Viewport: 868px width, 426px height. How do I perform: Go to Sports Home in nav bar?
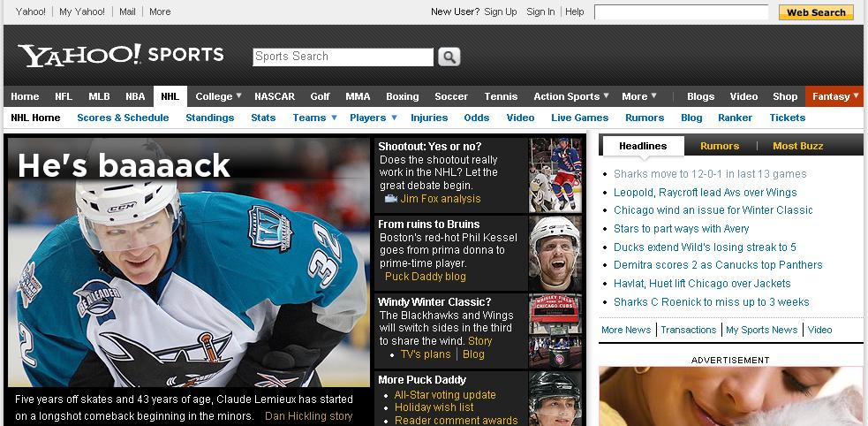tap(25, 96)
